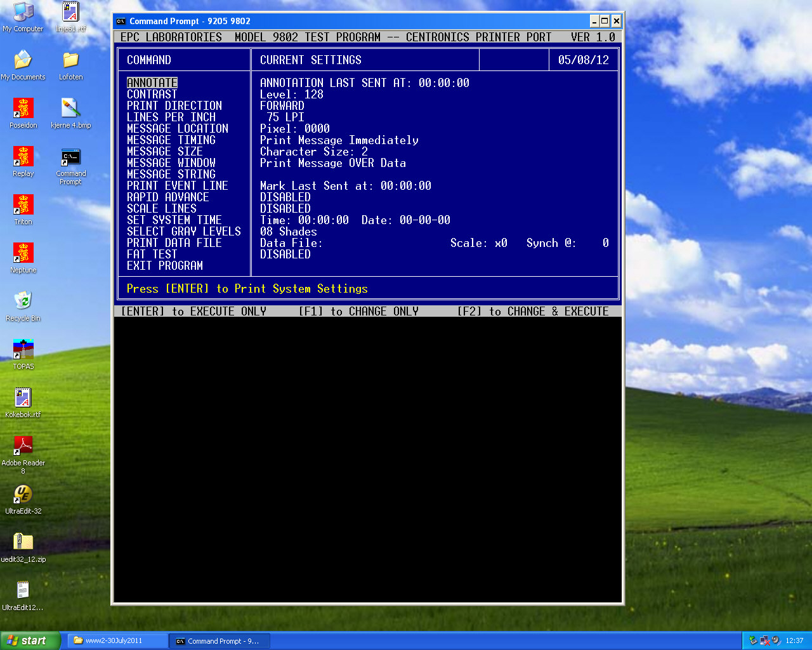Open the Triton desktop shortcut
The height and width of the screenshot is (650, 812).
click(23, 205)
